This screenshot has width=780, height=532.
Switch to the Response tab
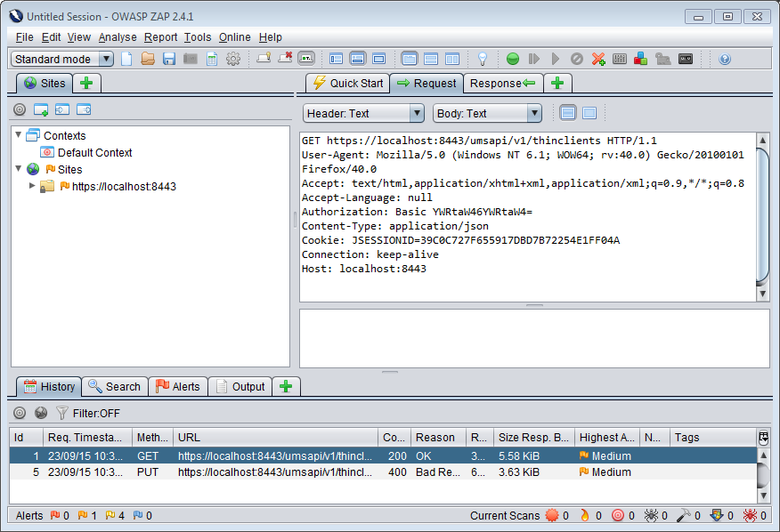tap(501, 83)
